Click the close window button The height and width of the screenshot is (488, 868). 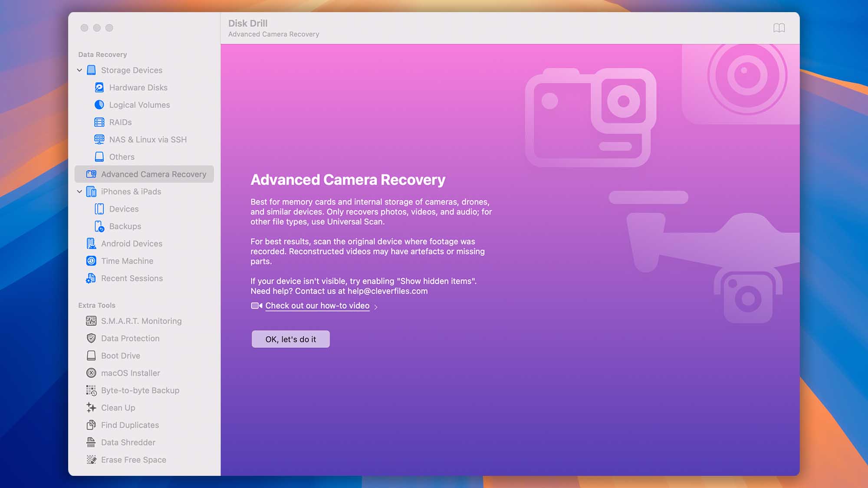pos(84,28)
